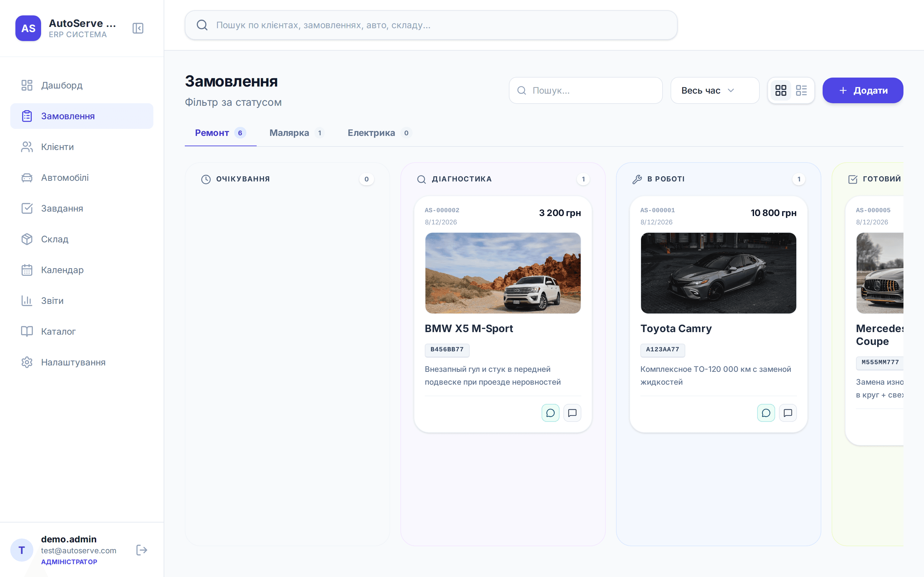Click the logout icon next to demo.admin
The image size is (924, 577).
(x=142, y=550)
